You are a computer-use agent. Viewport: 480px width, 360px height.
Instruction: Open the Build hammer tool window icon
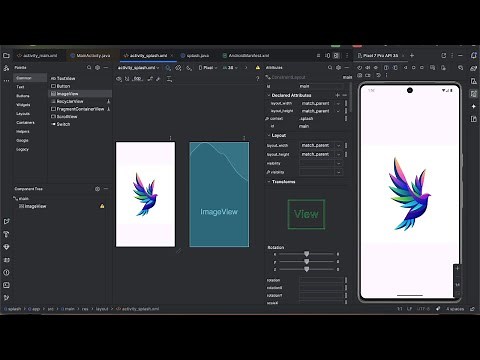(6, 234)
